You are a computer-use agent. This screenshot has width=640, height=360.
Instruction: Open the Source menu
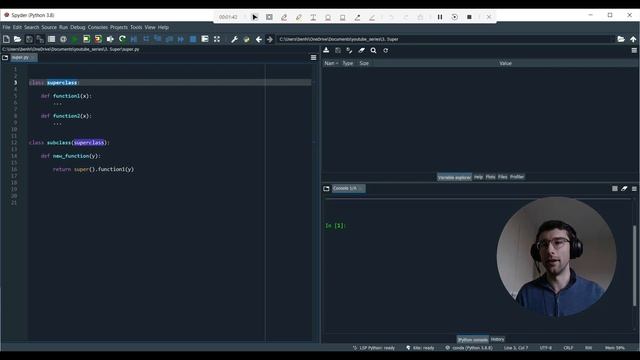point(49,27)
